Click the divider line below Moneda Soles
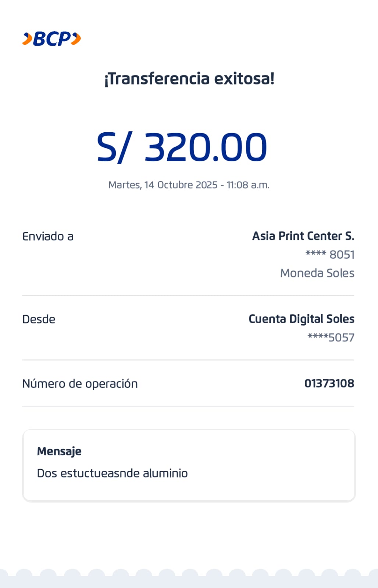The height and width of the screenshot is (588, 378). 188,295
